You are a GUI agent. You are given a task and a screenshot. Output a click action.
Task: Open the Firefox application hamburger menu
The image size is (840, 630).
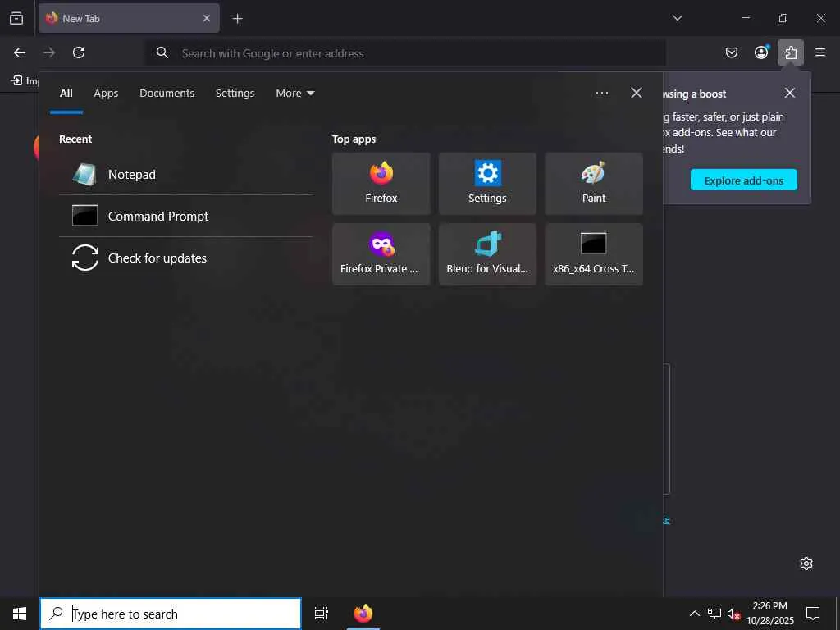coord(820,52)
